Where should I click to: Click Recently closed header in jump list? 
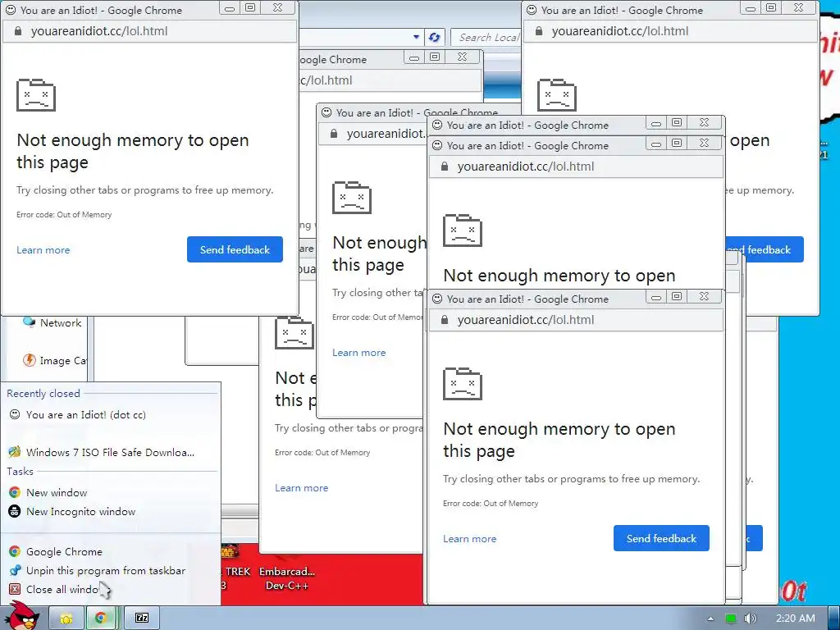point(43,393)
